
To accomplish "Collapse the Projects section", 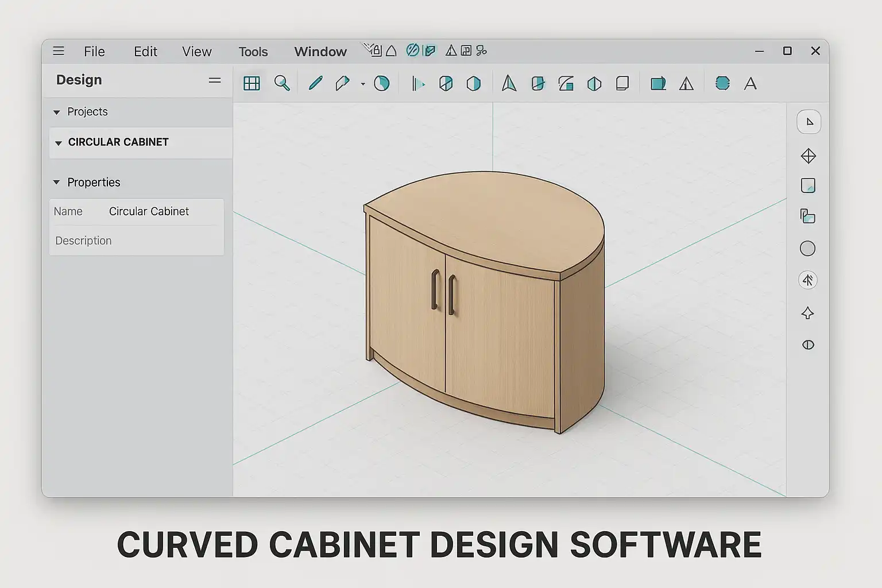I will coord(57,113).
